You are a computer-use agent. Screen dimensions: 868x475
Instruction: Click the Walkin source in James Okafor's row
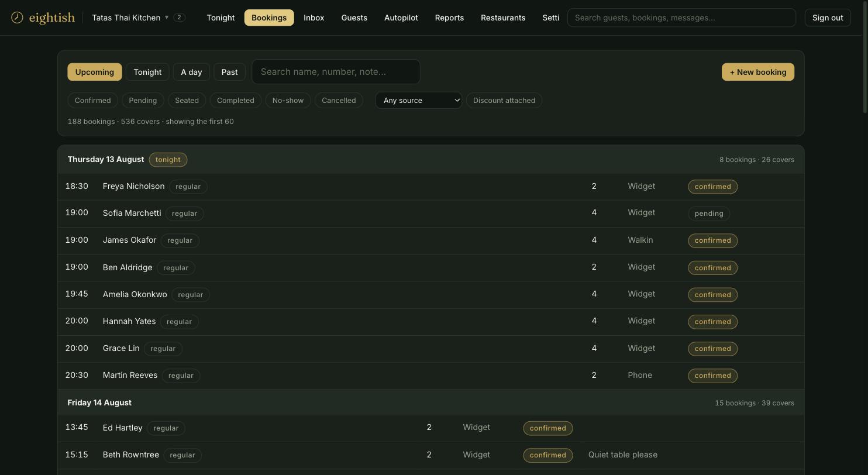pyautogui.click(x=640, y=240)
